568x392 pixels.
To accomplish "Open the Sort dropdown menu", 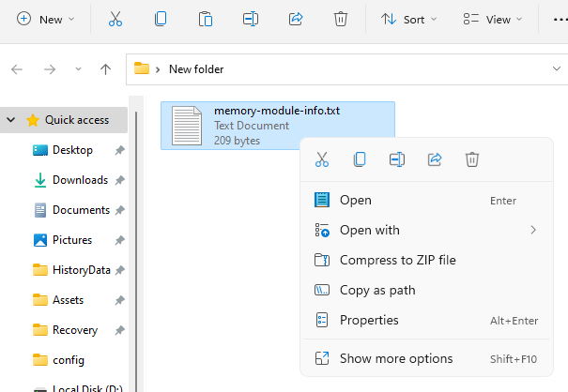I will click(x=404, y=19).
